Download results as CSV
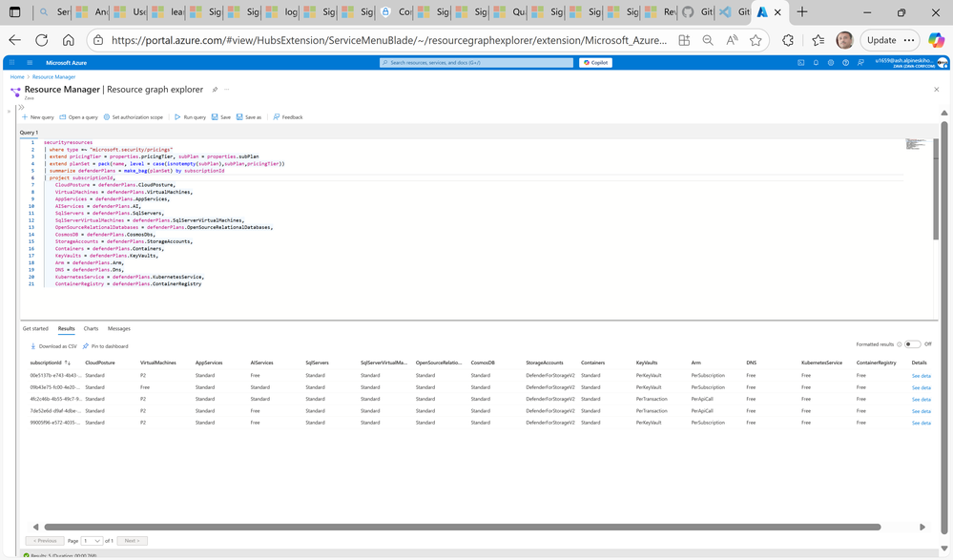 (x=53, y=346)
